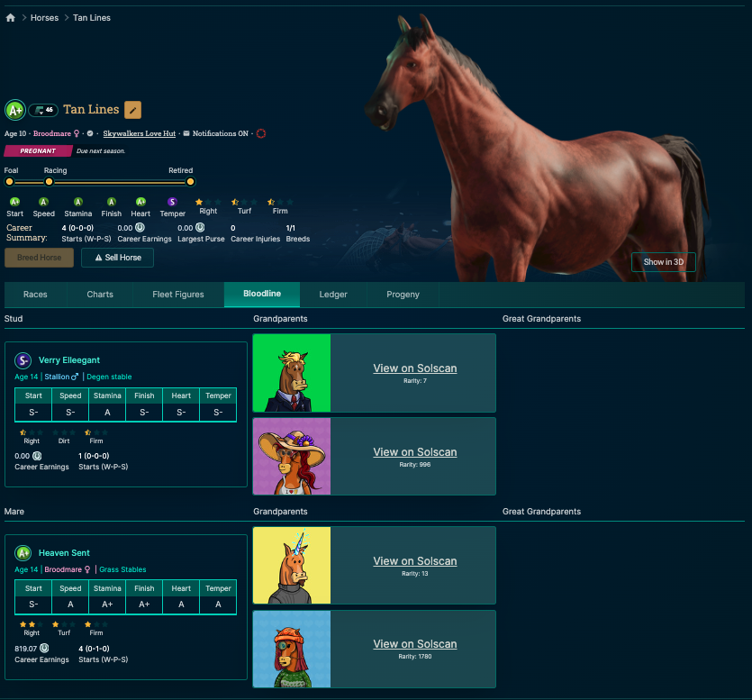This screenshot has width=752, height=700.
Task: Click the Start A+ grade icon
Action: [15, 202]
